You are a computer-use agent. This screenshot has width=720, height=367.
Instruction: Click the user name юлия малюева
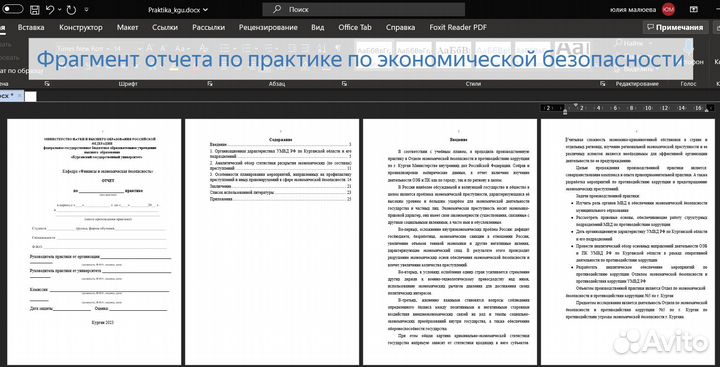pos(633,9)
